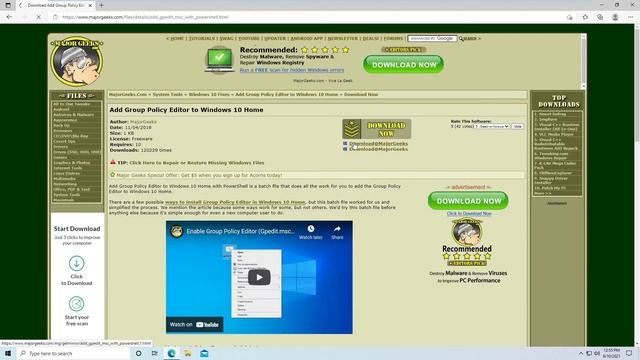Open the Multimedia category in Files sidebar
The width and height of the screenshot is (640, 360).
coord(64,179)
